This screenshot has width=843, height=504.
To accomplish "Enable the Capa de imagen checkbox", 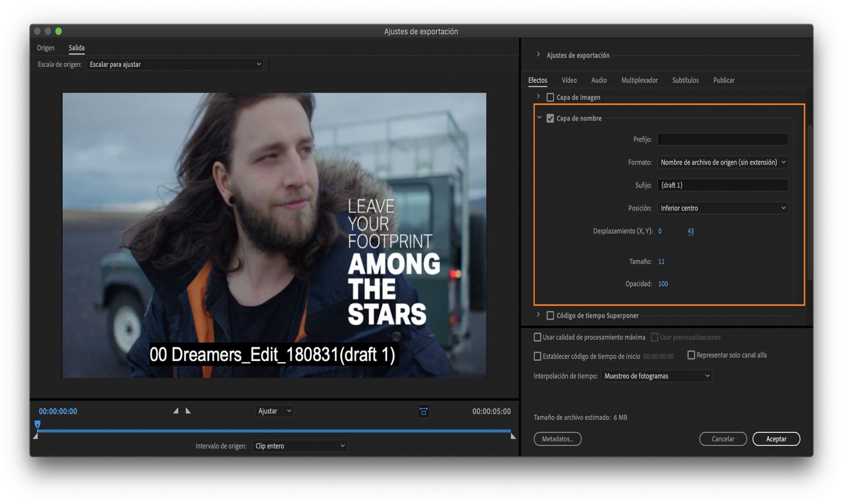I will (x=550, y=97).
